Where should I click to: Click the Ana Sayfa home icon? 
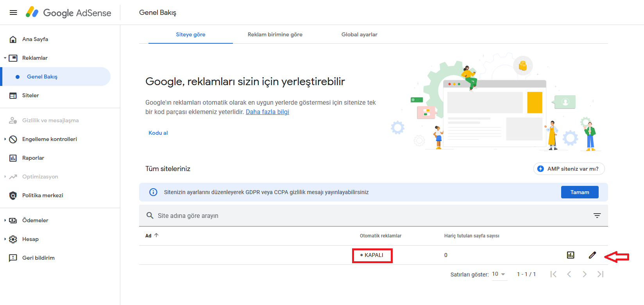coord(13,39)
